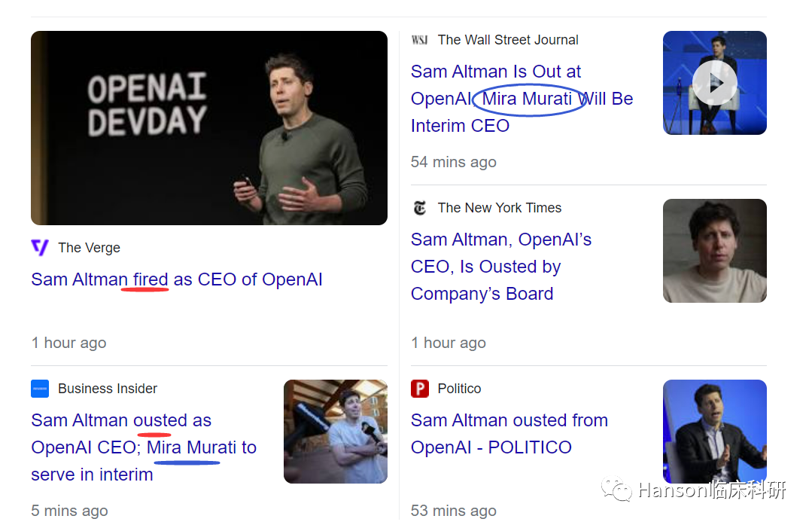Click the New York Times article thumbnail

click(x=714, y=251)
